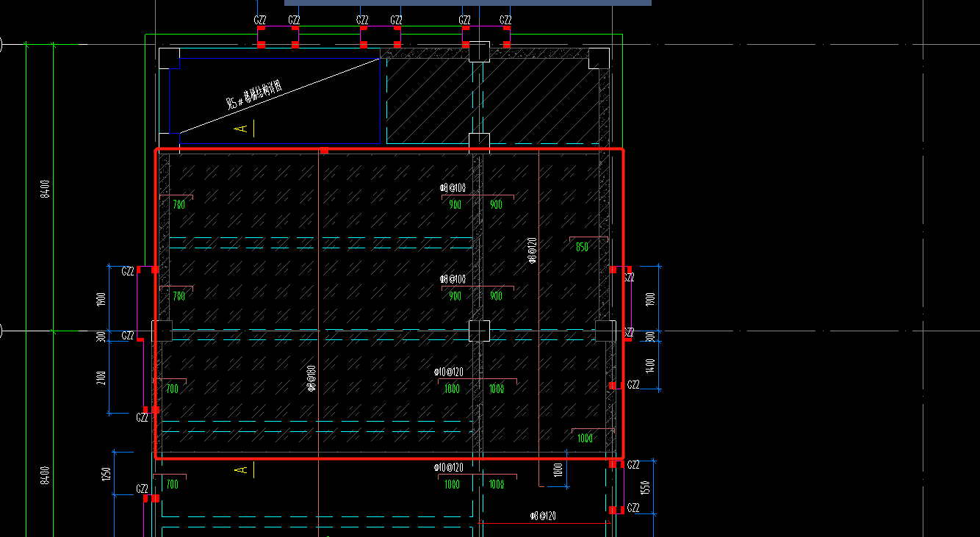Select the 300 dimension on the right side
Image resolution: width=980 pixels, height=537 pixels.
click(649, 336)
